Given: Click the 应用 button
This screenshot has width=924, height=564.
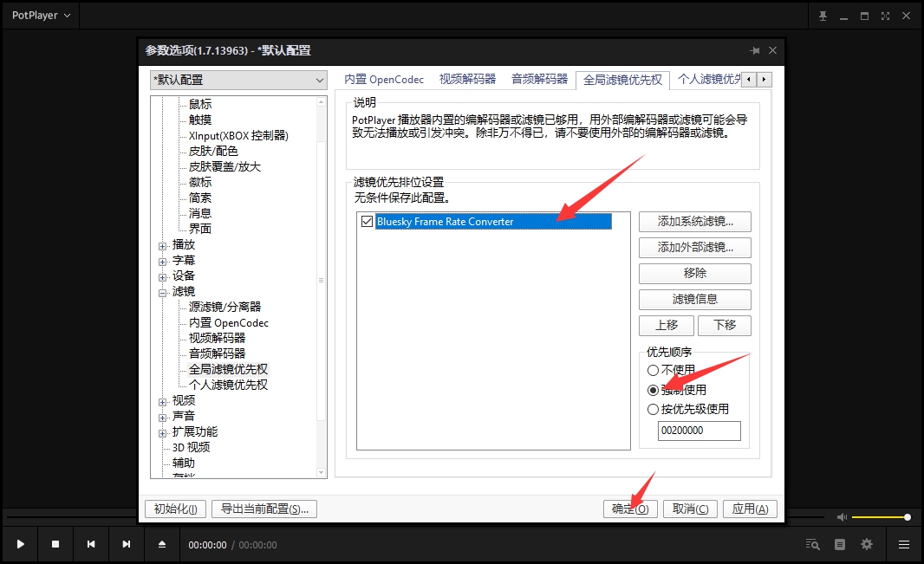Looking at the screenshot, I should [x=750, y=509].
